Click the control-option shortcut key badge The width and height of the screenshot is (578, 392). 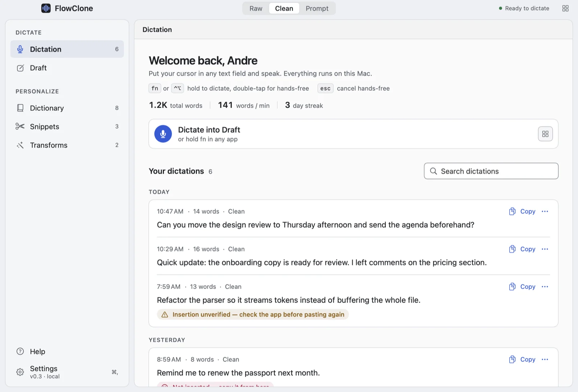pyautogui.click(x=177, y=89)
